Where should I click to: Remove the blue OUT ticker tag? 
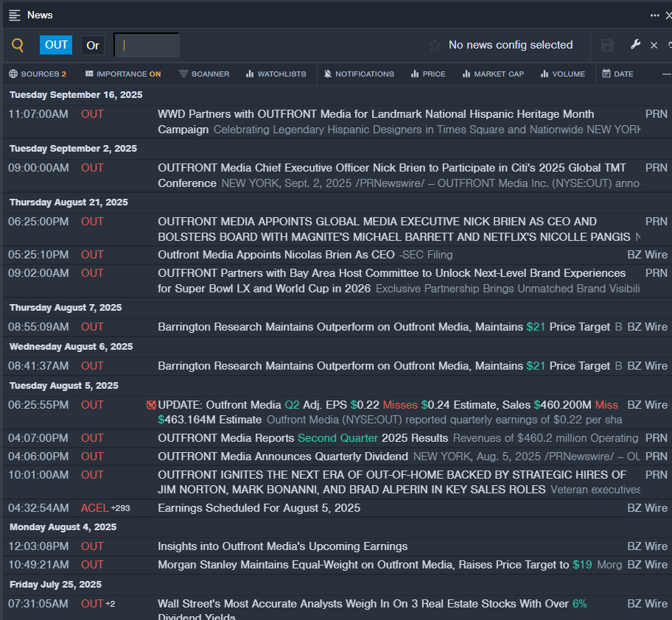coord(56,45)
